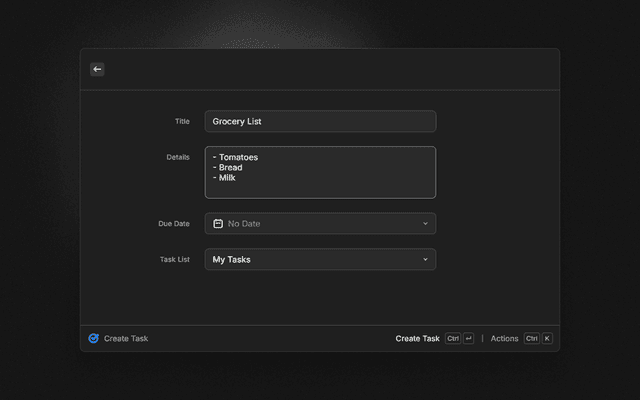Click the Ctrl key hint beside Create Task
The image size is (640, 400).
(453, 338)
